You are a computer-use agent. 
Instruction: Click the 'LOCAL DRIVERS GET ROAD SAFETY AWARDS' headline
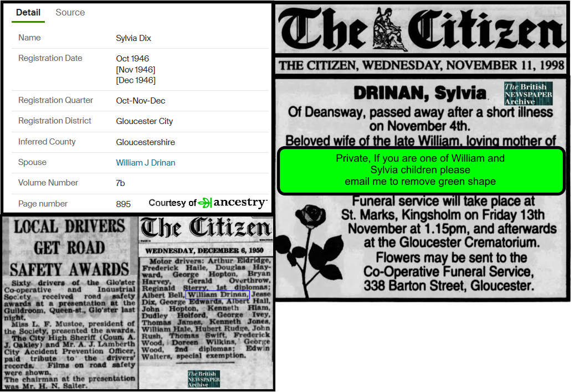(70, 248)
